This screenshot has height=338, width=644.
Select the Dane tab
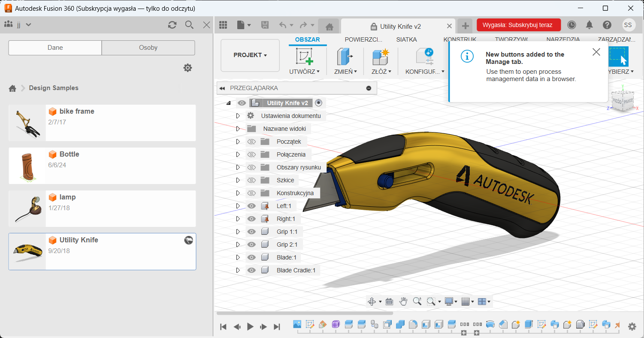pyautogui.click(x=55, y=48)
